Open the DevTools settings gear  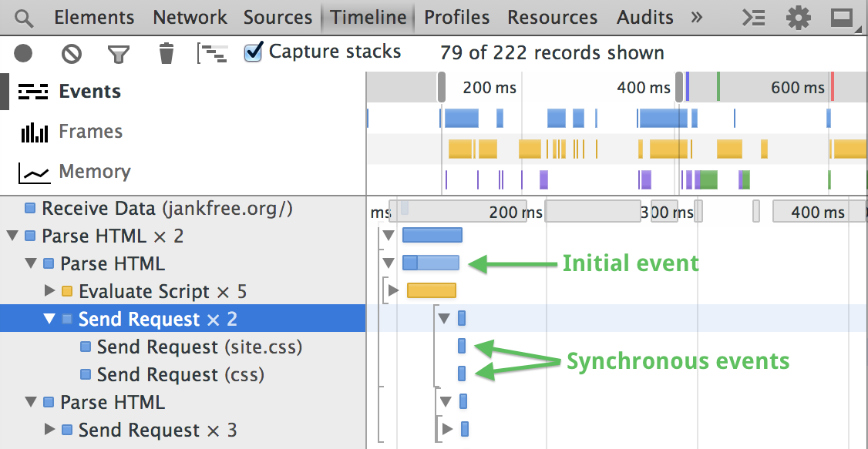tap(798, 18)
